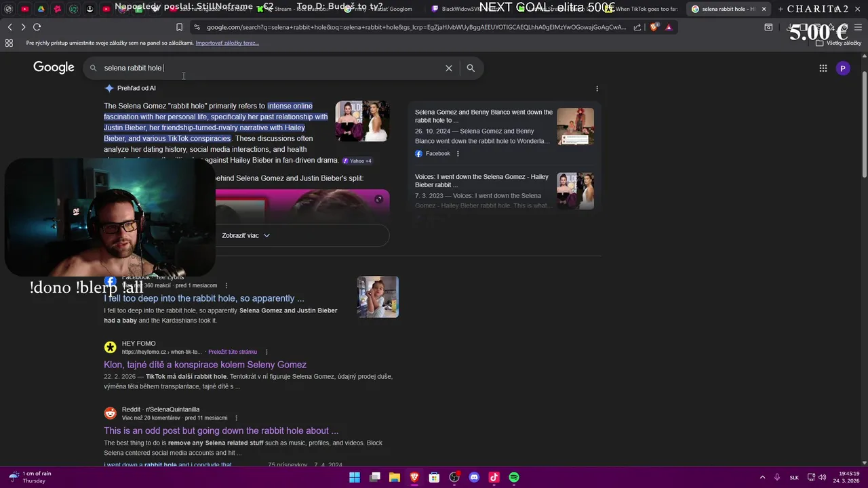Bookmark this page via address bar icon
This screenshot has width=868, height=488.
(179, 27)
